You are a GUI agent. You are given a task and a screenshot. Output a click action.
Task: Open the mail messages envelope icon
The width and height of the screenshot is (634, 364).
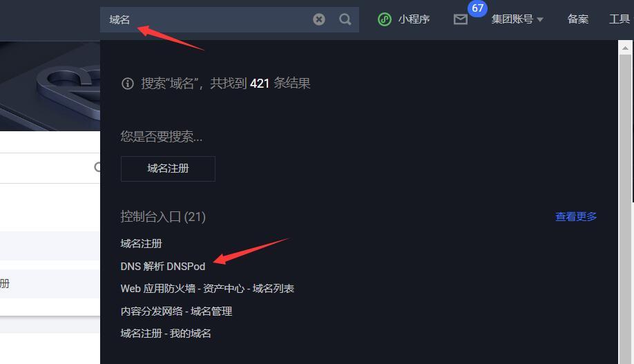coord(460,19)
